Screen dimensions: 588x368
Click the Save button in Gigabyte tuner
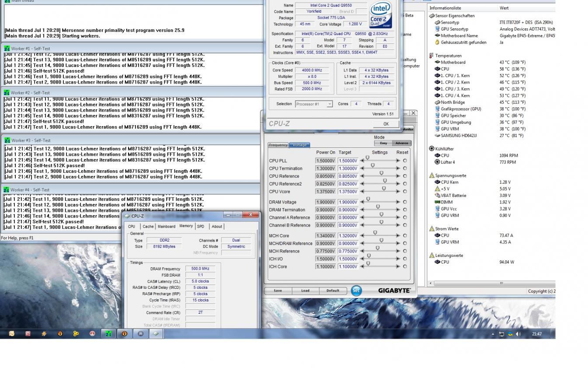pyautogui.click(x=278, y=291)
